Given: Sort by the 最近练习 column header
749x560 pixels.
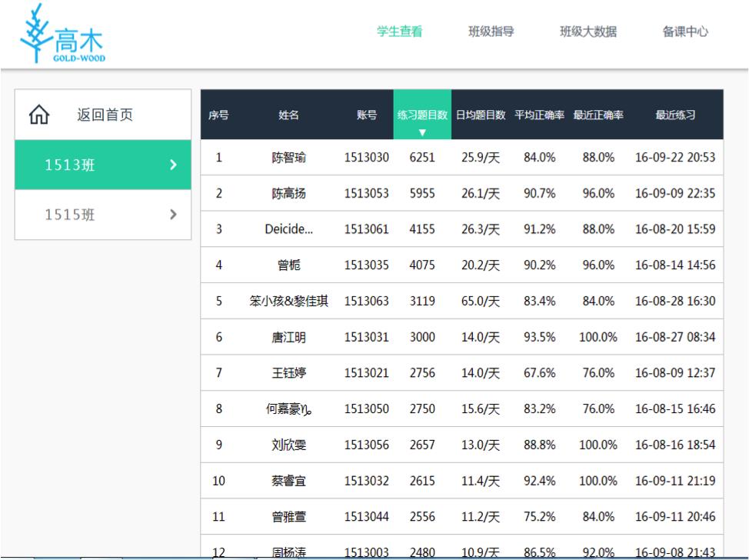Looking at the screenshot, I should [675, 115].
